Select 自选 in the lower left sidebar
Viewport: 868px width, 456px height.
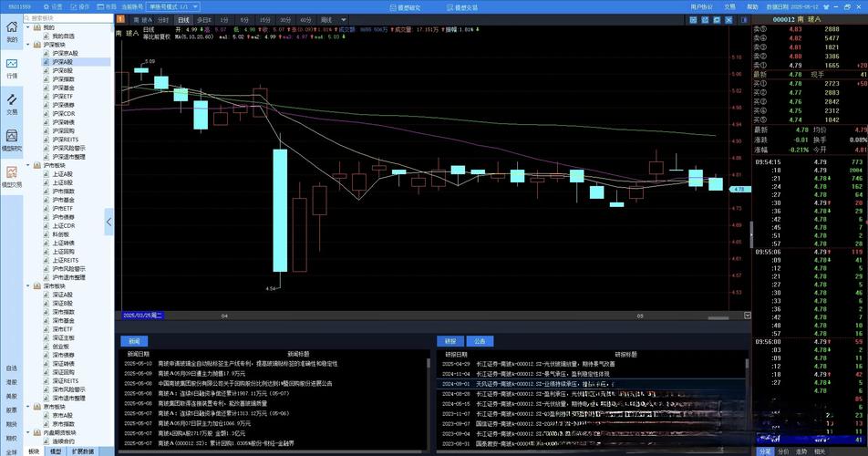click(x=12, y=368)
